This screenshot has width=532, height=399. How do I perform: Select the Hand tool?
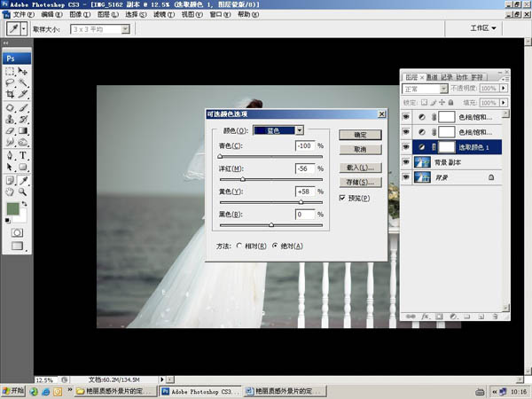click(10, 190)
